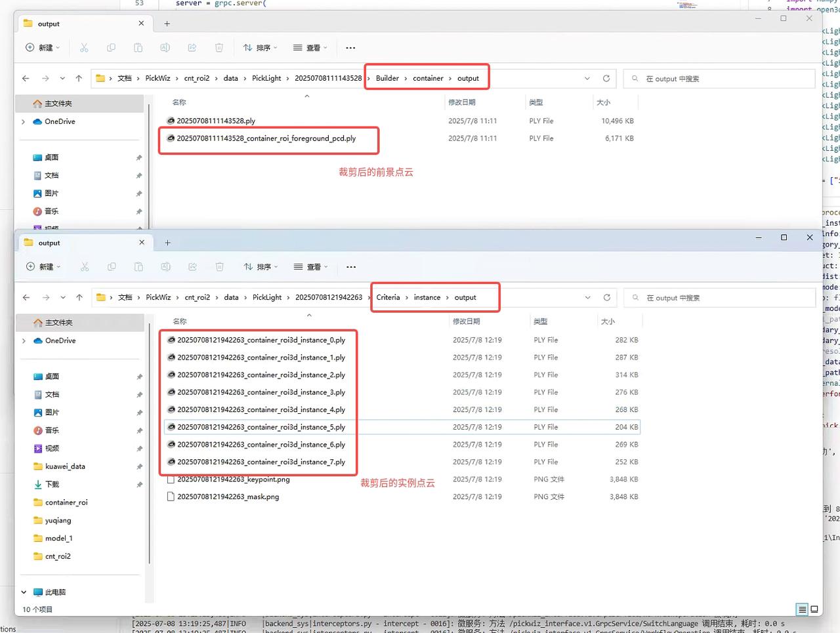The image size is (840, 633).
Task: Click the back arrow in lower window
Action: point(26,298)
